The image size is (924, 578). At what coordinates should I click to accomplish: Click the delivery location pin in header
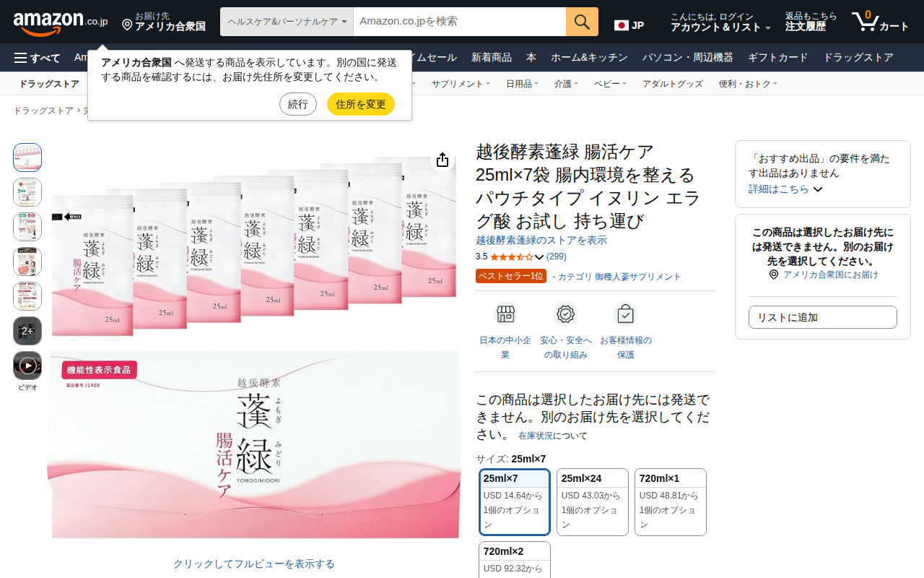(x=127, y=25)
